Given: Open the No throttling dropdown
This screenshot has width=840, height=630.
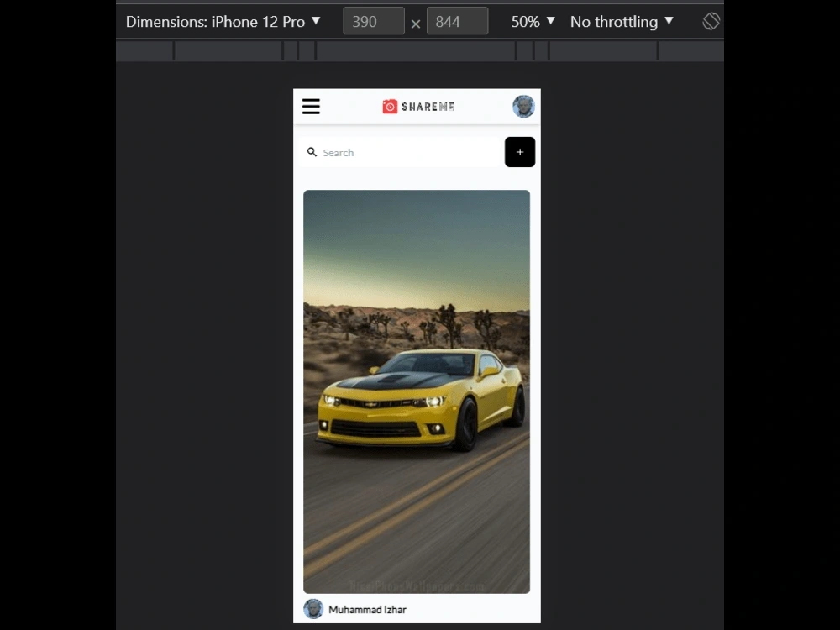Looking at the screenshot, I should 622,22.
